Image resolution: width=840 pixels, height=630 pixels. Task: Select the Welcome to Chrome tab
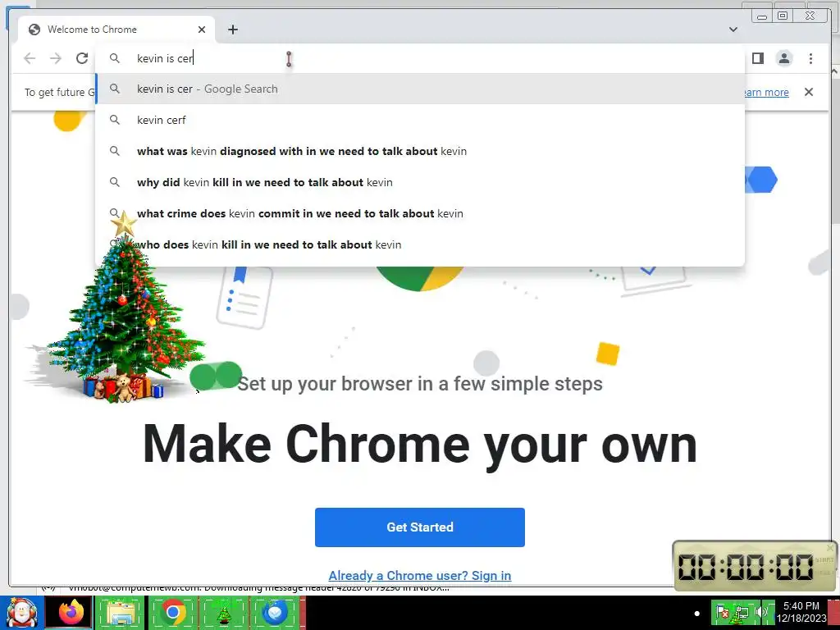(x=116, y=30)
